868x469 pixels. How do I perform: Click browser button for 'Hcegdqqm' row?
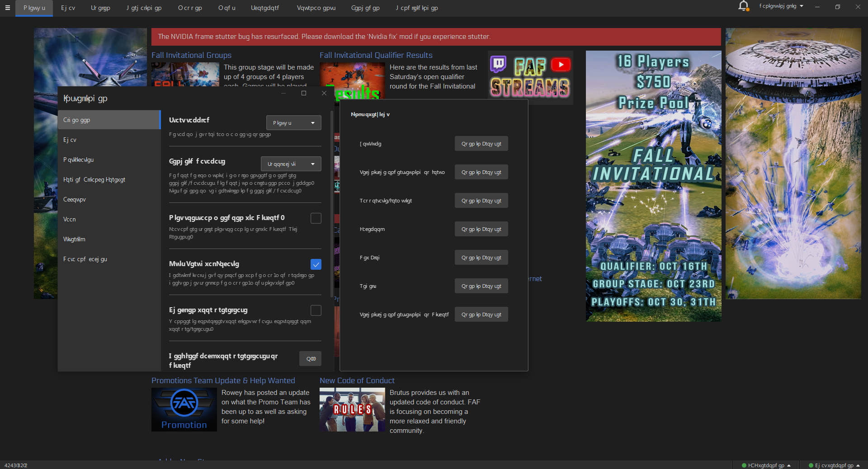pyautogui.click(x=481, y=229)
